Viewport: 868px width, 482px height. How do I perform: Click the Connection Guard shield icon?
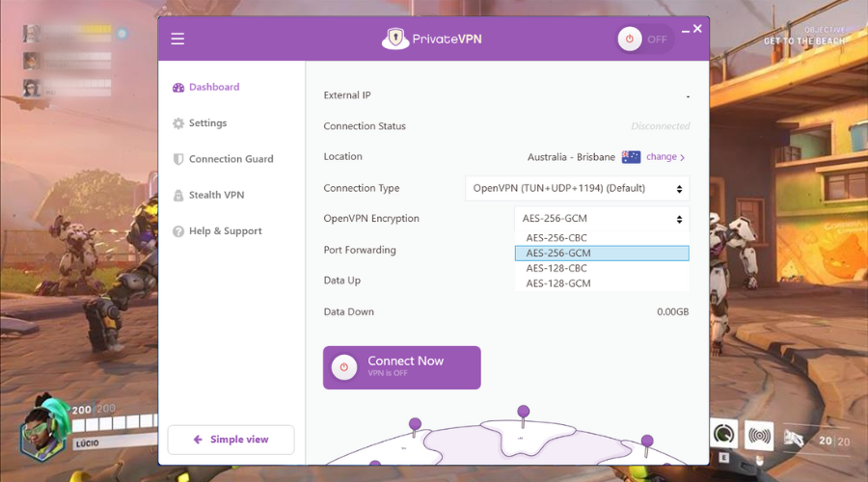click(x=178, y=159)
